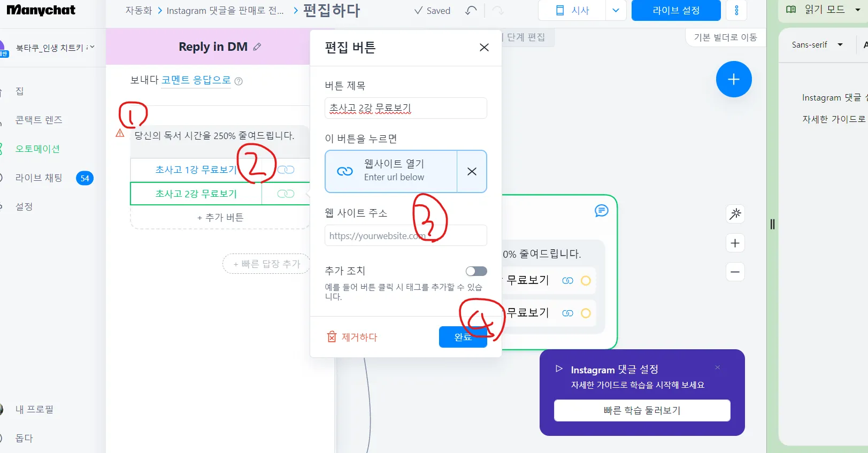Image resolution: width=868 pixels, height=453 pixels.
Task: Click the blue plus add step button
Action: [734, 79]
